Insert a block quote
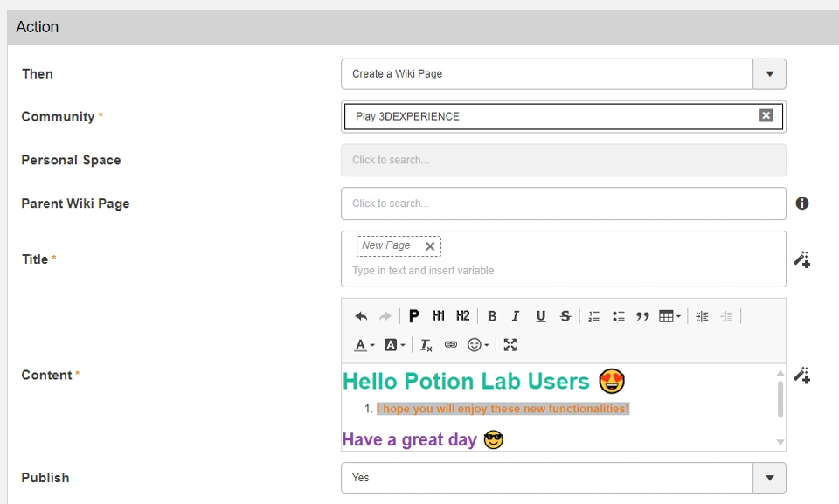The image size is (839, 504). [x=642, y=316]
